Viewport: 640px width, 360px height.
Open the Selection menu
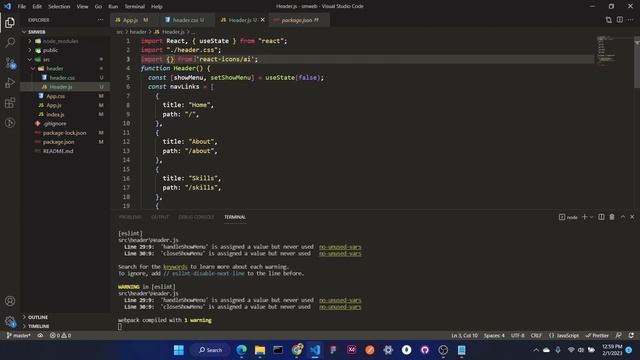tap(59, 7)
